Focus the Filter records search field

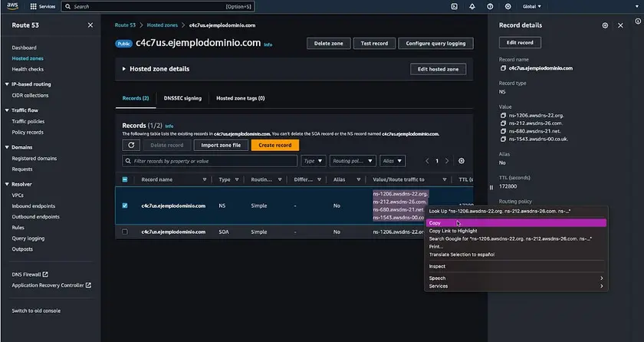coord(210,161)
